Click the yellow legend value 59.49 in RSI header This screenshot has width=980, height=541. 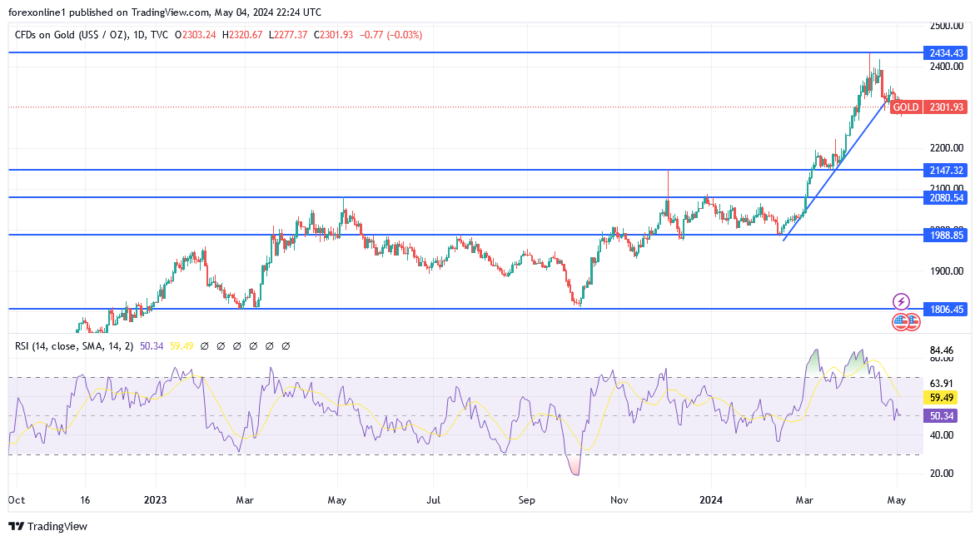pos(182,346)
